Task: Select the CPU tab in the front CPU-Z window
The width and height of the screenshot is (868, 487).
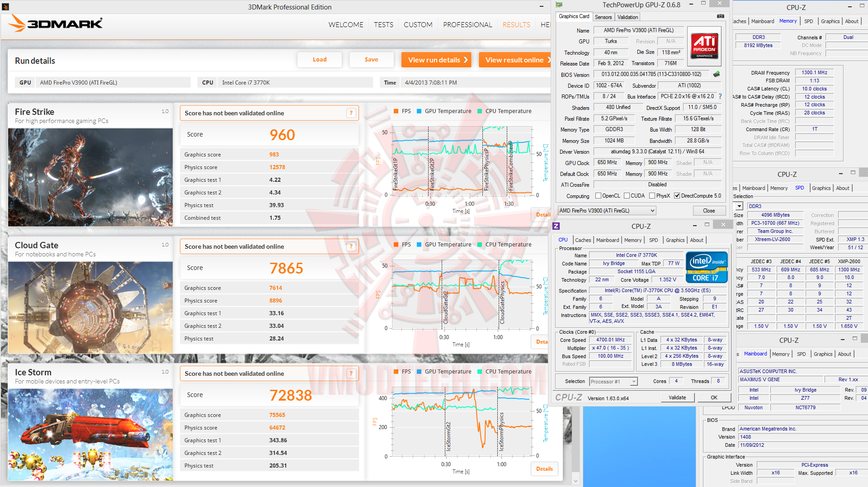Action: 563,240
